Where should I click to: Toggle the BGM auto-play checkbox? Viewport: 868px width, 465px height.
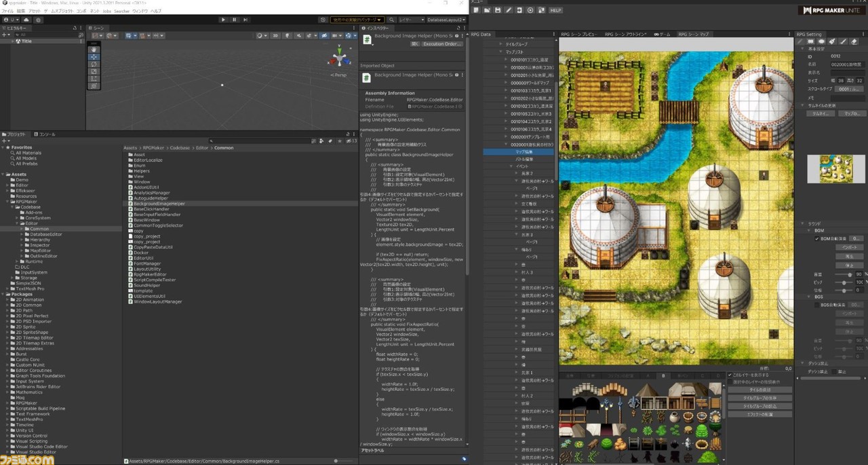[817, 239]
